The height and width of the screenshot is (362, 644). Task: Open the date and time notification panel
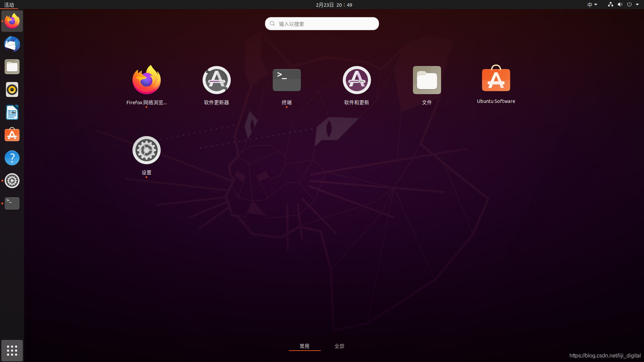[334, 5]
